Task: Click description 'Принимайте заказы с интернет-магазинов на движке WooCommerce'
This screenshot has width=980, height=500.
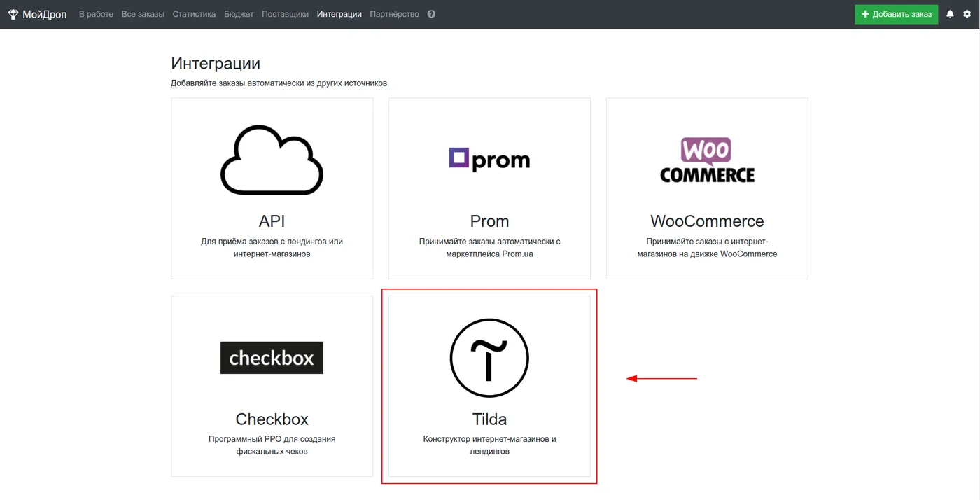Action: tap(707, 248)
